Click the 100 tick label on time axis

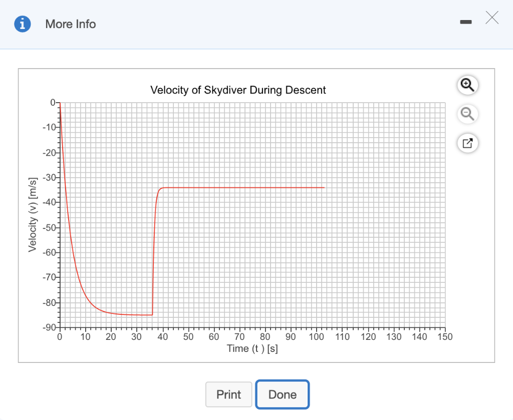pos(317,337)
